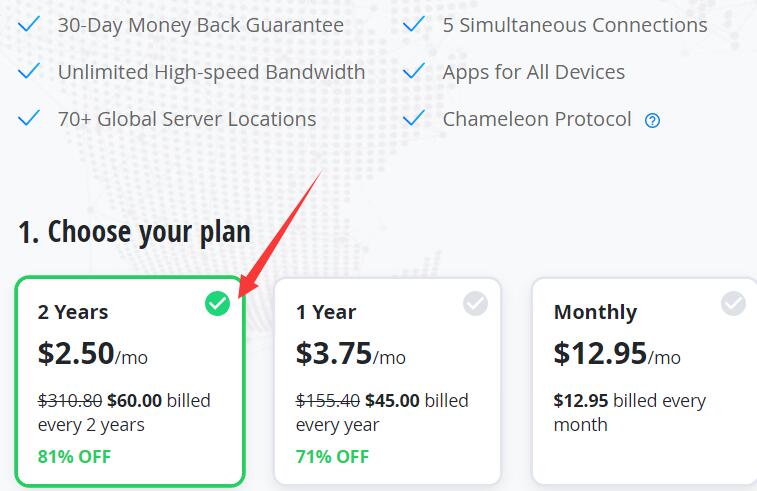Click the Chameleon Protocol feature text
757x491 pixels.
tap(537, 119)
